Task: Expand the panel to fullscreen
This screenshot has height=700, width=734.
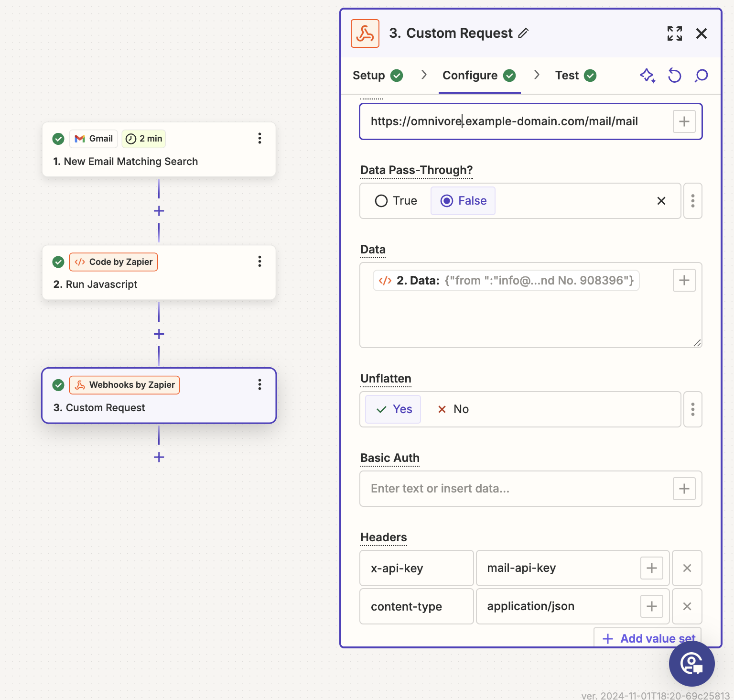Action: pos(674,33)
